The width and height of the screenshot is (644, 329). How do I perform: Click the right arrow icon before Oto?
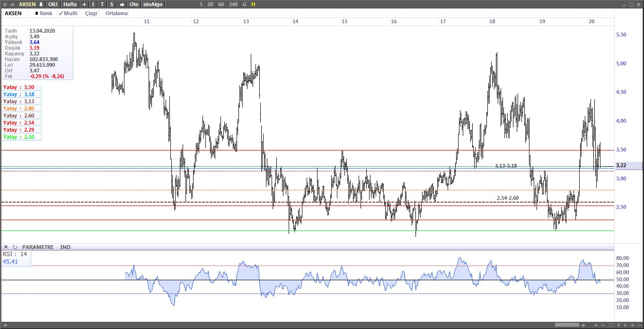coord(122,4)
